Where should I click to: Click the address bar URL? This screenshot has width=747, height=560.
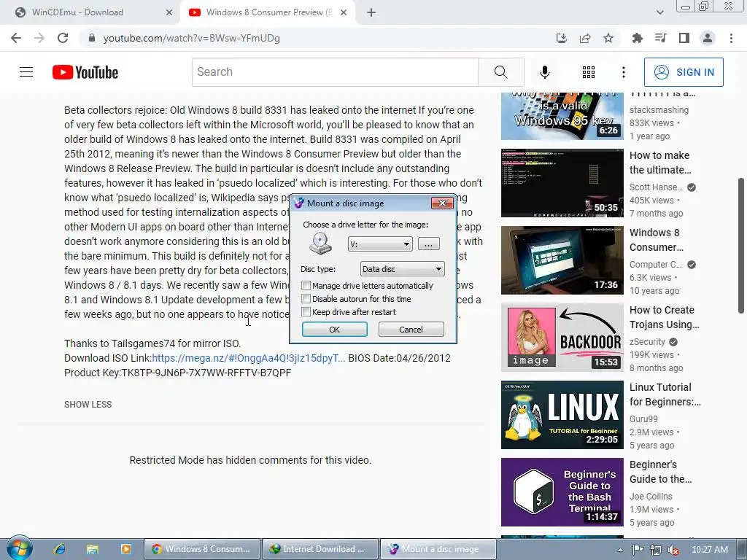192,38
